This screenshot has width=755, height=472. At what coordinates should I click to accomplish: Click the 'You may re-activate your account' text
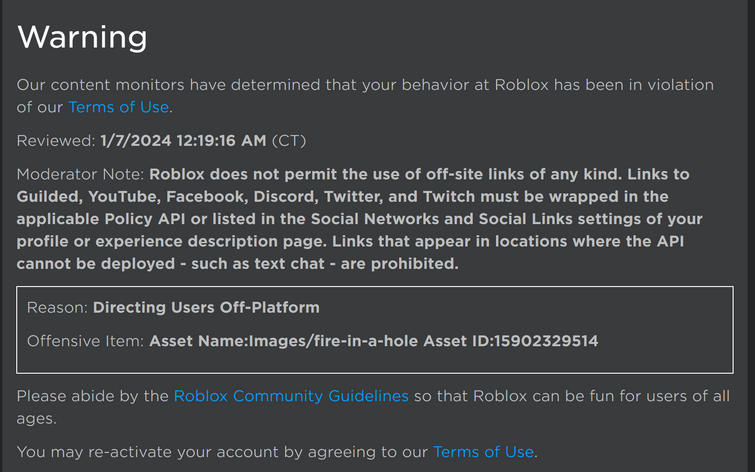(222, 452)
